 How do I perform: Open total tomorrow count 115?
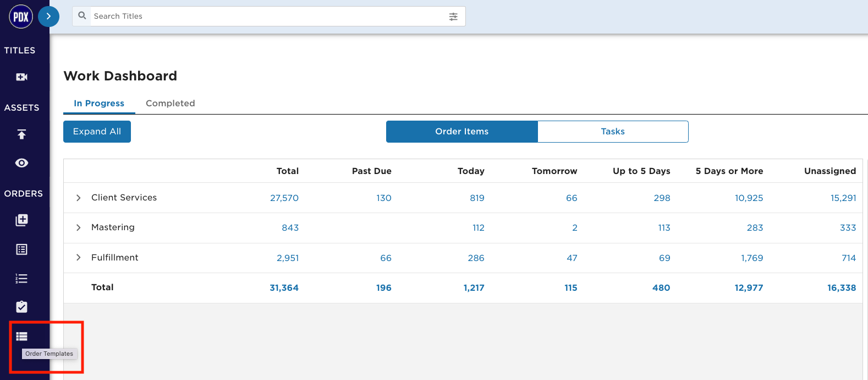[x=571, y=288]
